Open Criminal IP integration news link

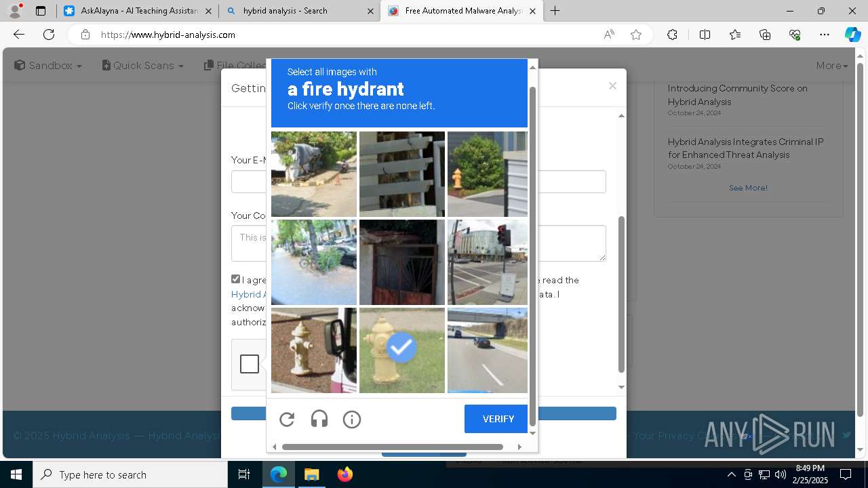(745, 148)
